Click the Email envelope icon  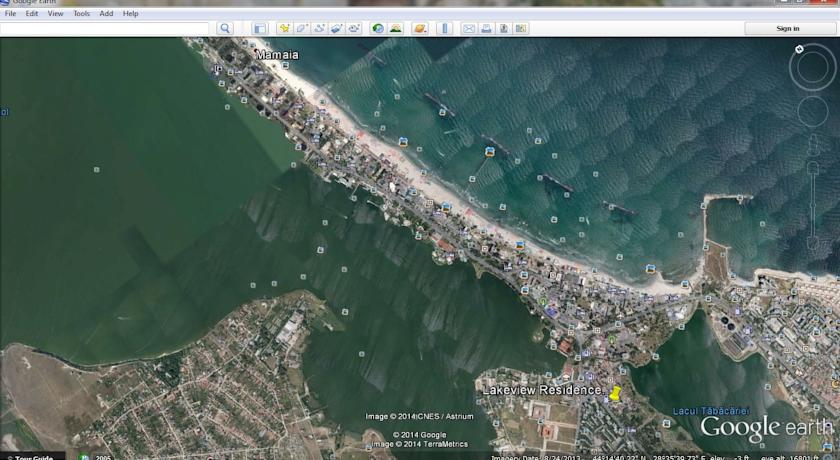pos(469,28)
